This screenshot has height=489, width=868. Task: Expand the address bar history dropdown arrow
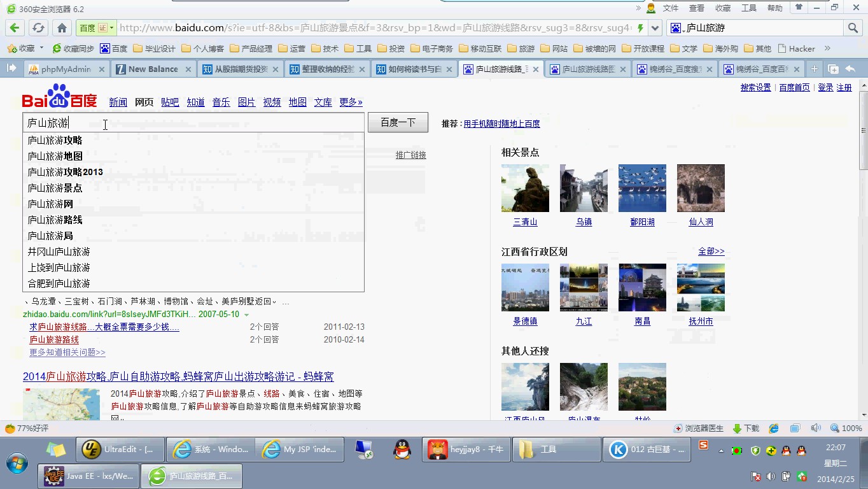(x=655, y=28)
